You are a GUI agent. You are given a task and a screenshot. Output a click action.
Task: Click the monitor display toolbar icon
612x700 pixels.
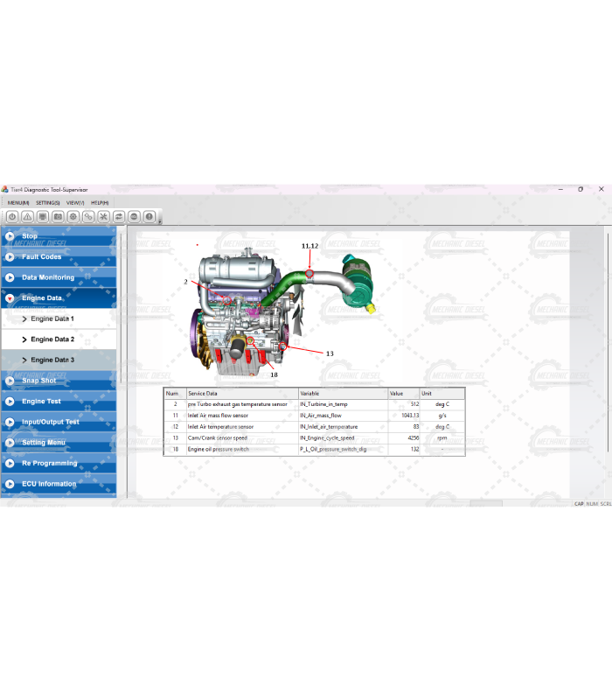(x=42, y=216)
